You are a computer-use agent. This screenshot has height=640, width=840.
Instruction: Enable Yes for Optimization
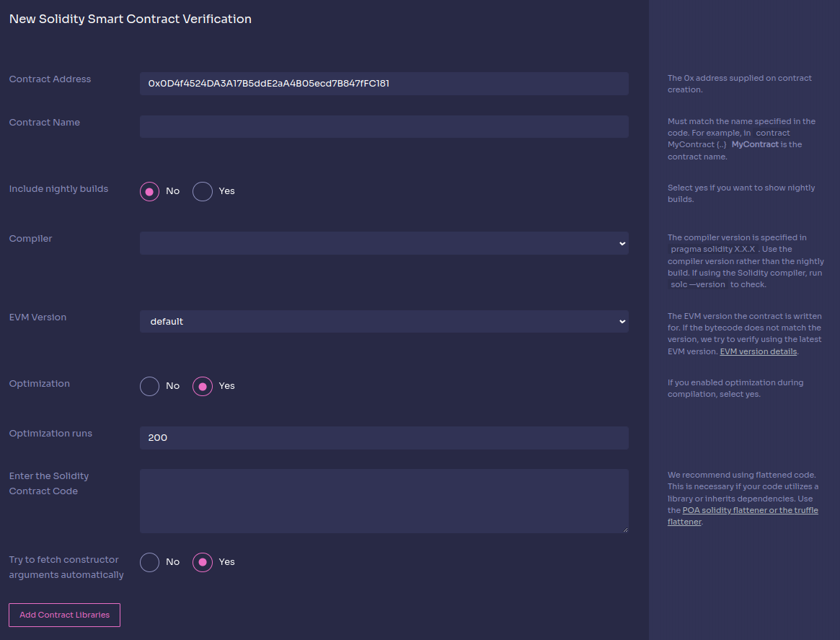pyautogui.click(x=203, y=386)
